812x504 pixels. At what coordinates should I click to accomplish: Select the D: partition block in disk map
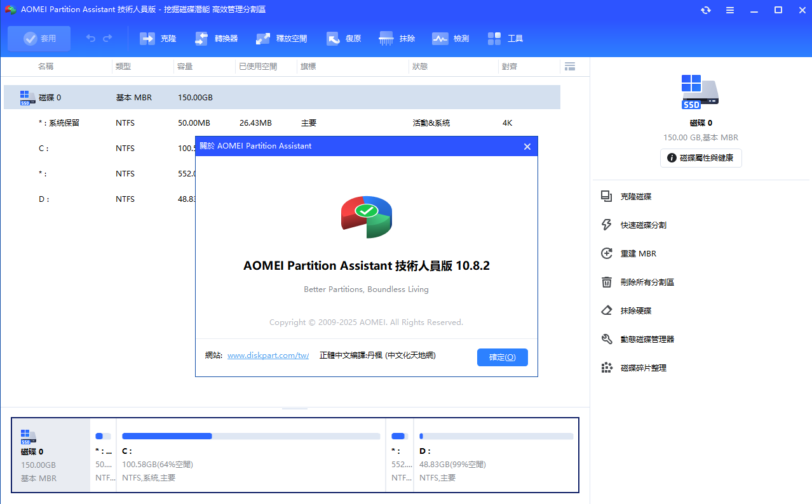click(x=496, y=455)
